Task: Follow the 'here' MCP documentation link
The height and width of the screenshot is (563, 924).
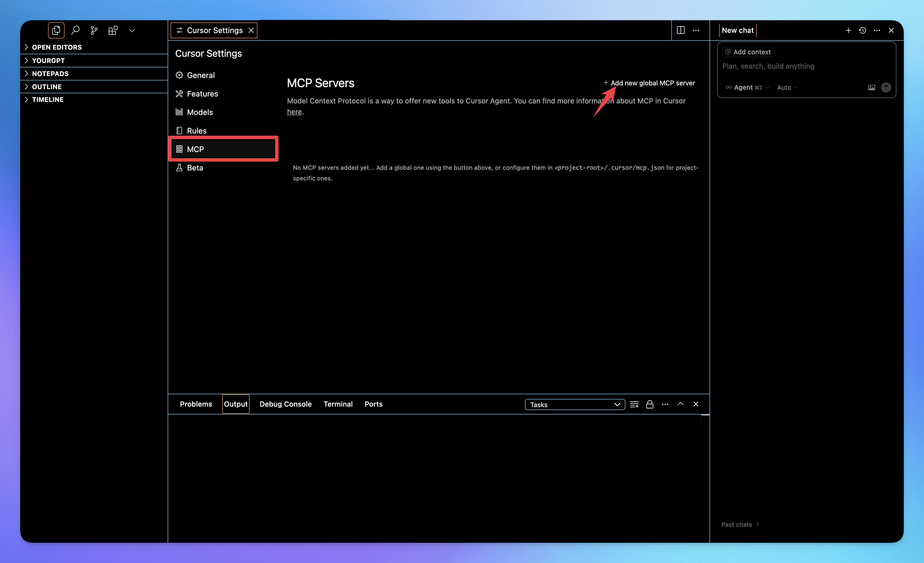Action: tap(294, 112)
